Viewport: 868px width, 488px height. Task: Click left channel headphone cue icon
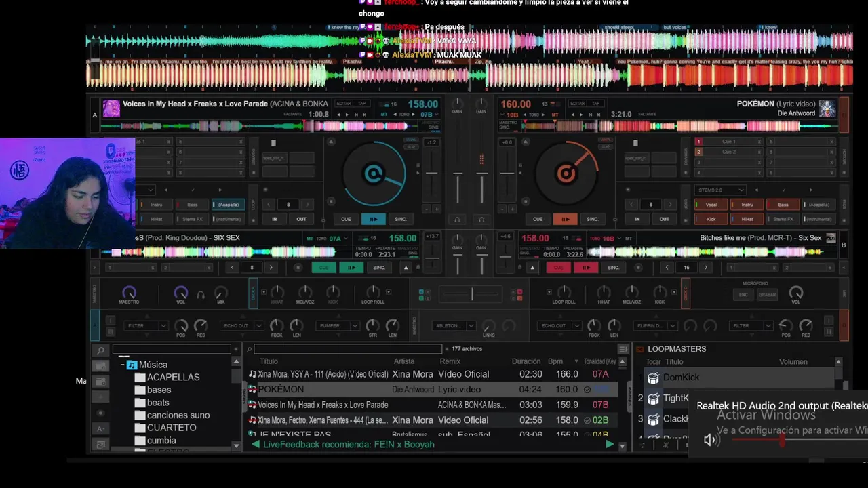(x=458, y=220)
